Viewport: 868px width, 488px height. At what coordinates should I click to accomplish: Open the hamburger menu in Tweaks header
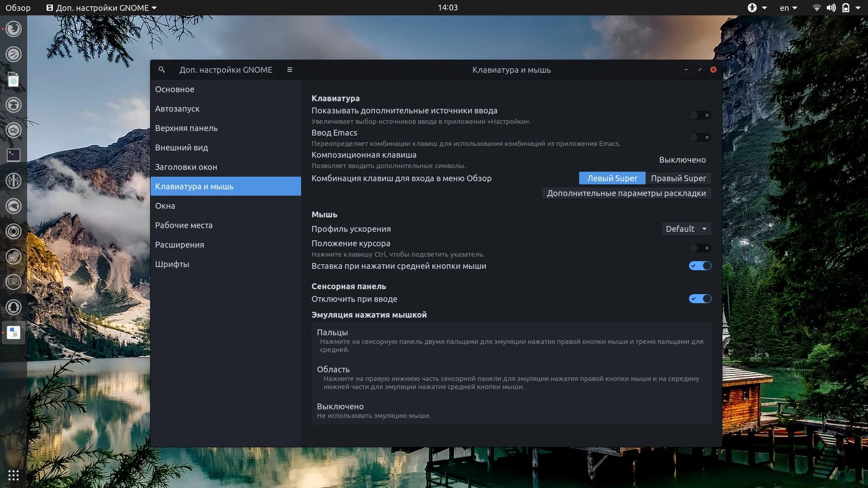[290, 70]
